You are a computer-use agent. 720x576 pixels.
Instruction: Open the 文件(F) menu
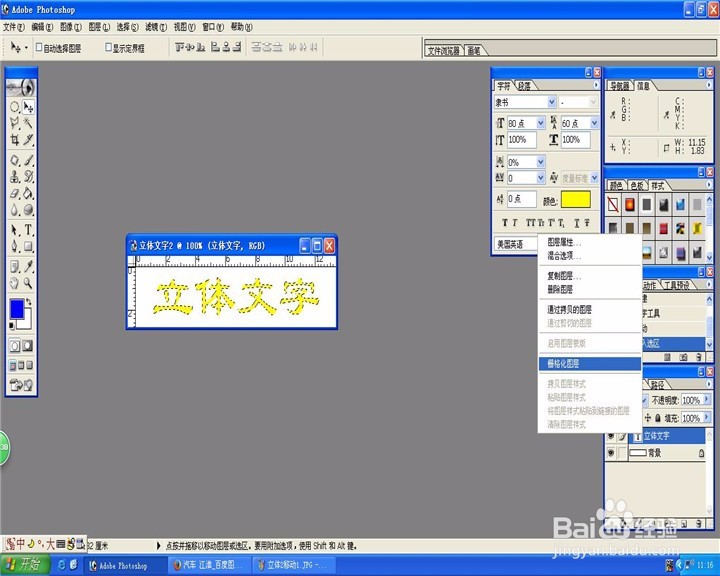14,27
